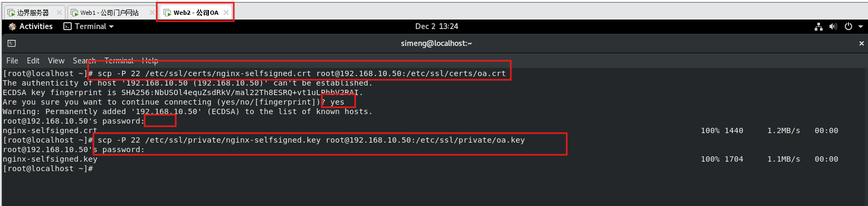Open the Help menu
This screenshot has height=206, width=868.
pyautogui.click(x=150, y=61)
